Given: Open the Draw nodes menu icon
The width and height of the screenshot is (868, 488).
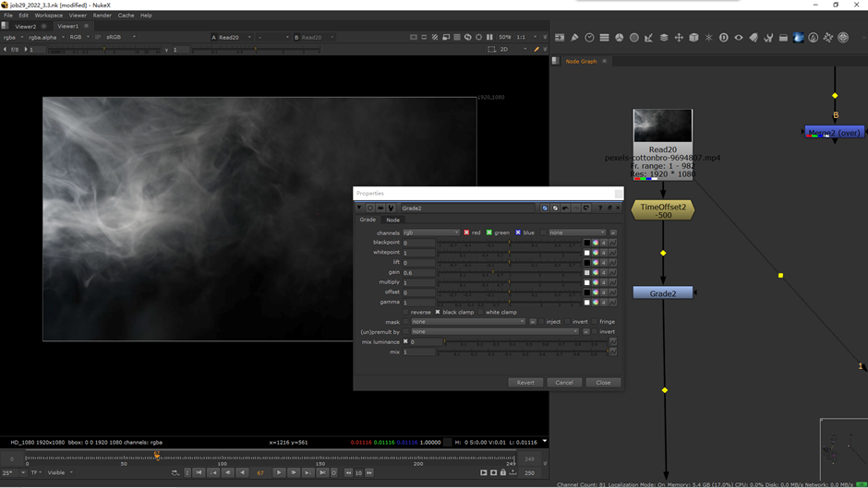Looking at the screenshot, I should tap(574, 38).
